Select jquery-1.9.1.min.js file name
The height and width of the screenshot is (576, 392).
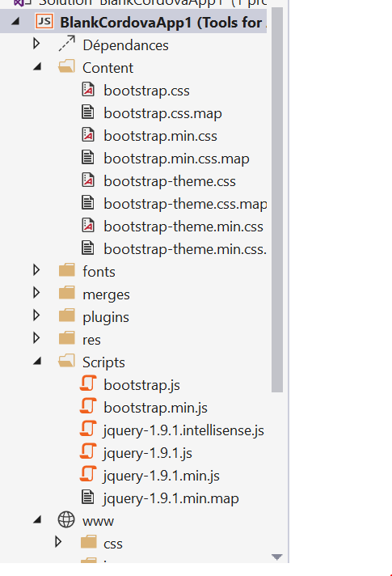(x=162, y=476)
